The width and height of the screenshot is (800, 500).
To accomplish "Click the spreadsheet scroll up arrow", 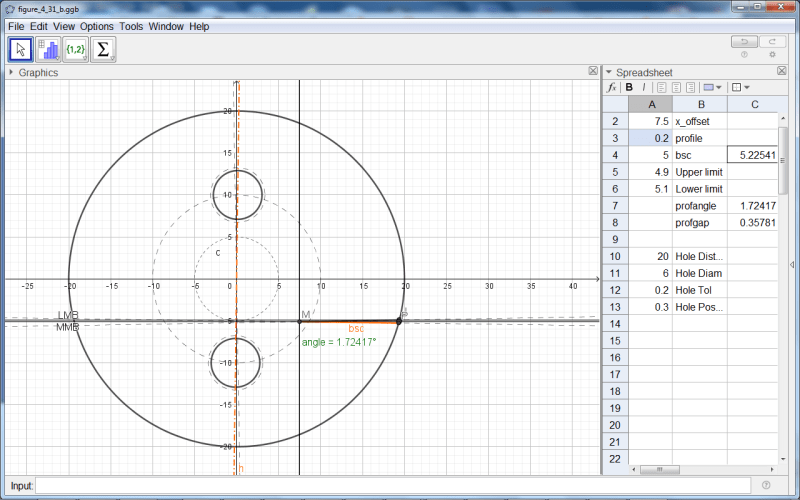I will pos(783,119).
